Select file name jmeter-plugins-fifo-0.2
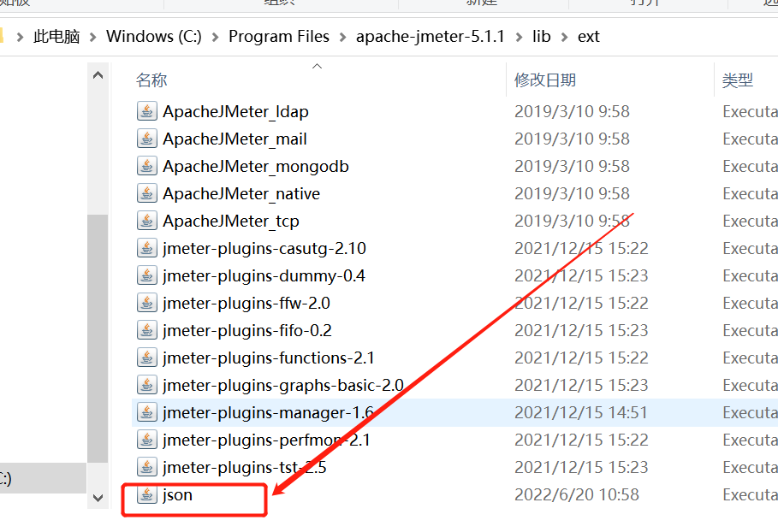778x532 pixels. (x=247, y=330)
